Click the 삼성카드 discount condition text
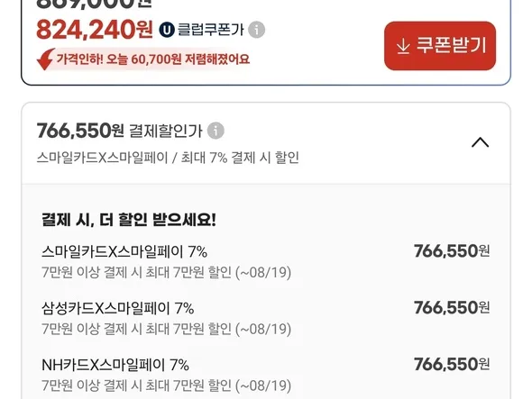 tap(166, 329)
